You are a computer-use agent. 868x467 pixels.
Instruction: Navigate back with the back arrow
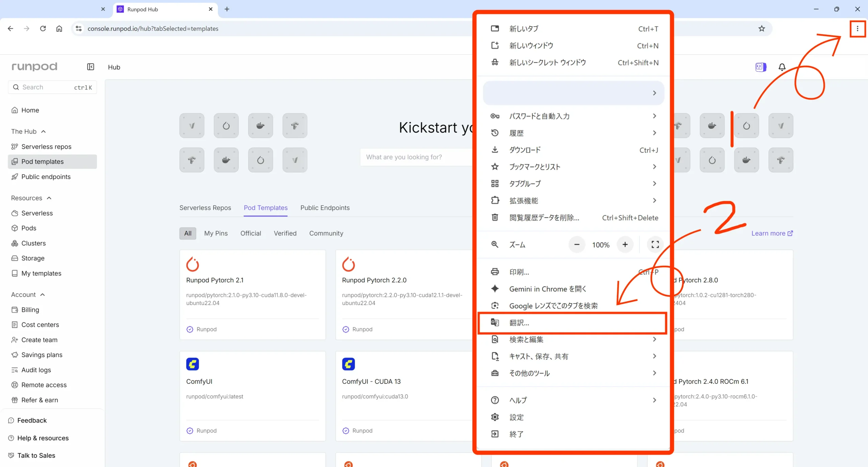11,29
